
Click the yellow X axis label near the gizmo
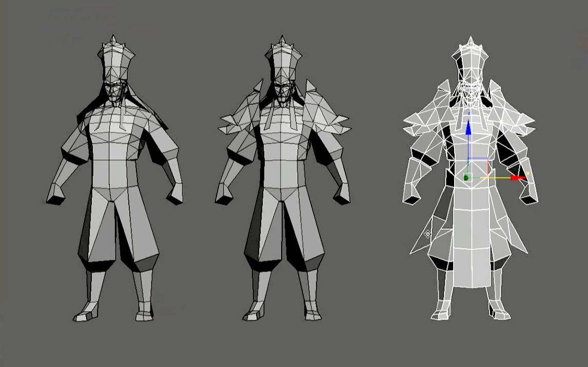click(x=527, y=173)
